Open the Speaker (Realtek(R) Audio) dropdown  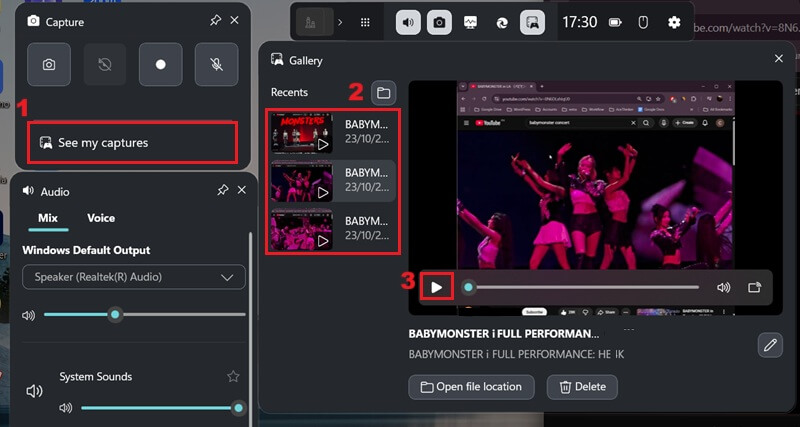(x=134, y=277)
